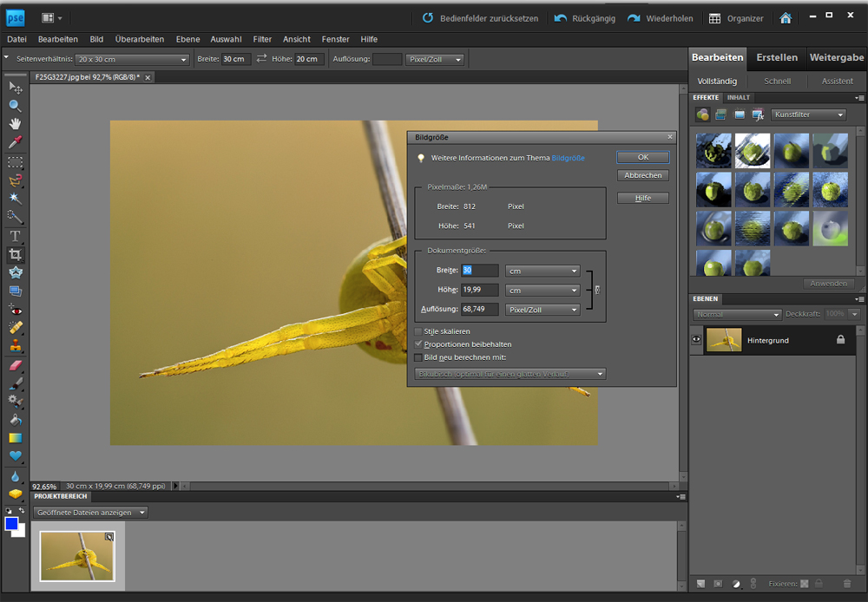The image size is (868, 602).
Task: Select the Paint Bucket tool
Action: pos(16,420)
